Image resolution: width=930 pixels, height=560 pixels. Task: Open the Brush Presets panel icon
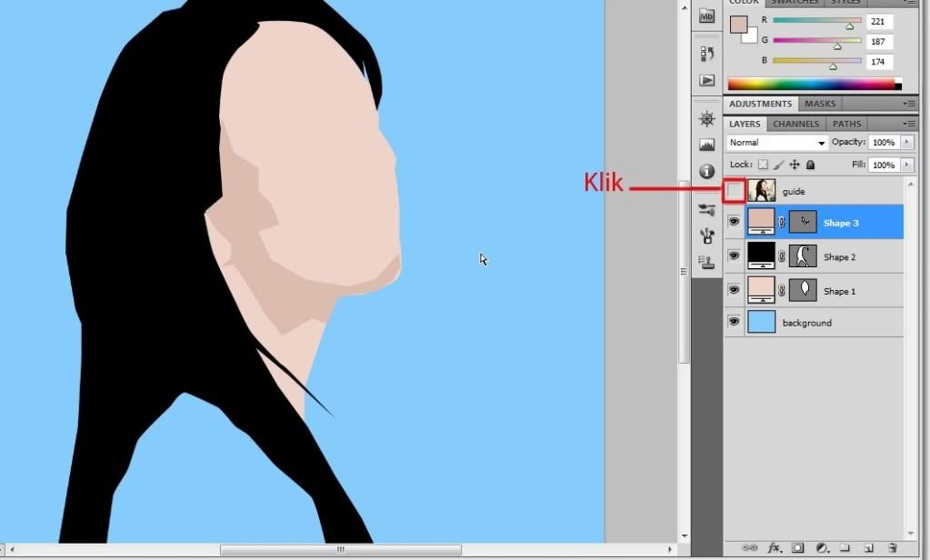[x=706, y=209]
